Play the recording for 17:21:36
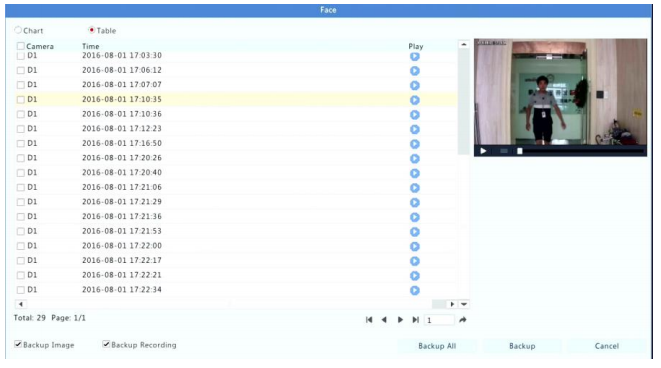This screenshot has height=368, width=661. coord(415,217)
